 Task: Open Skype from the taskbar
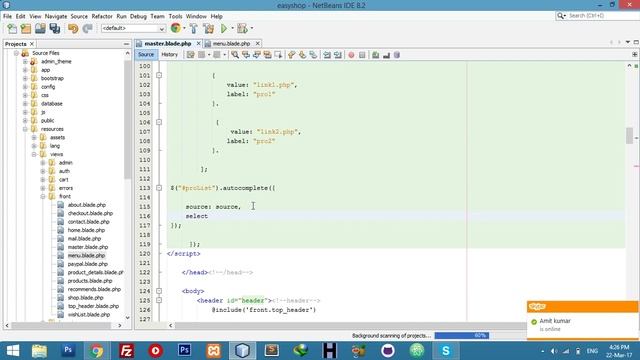click(446, 351)
